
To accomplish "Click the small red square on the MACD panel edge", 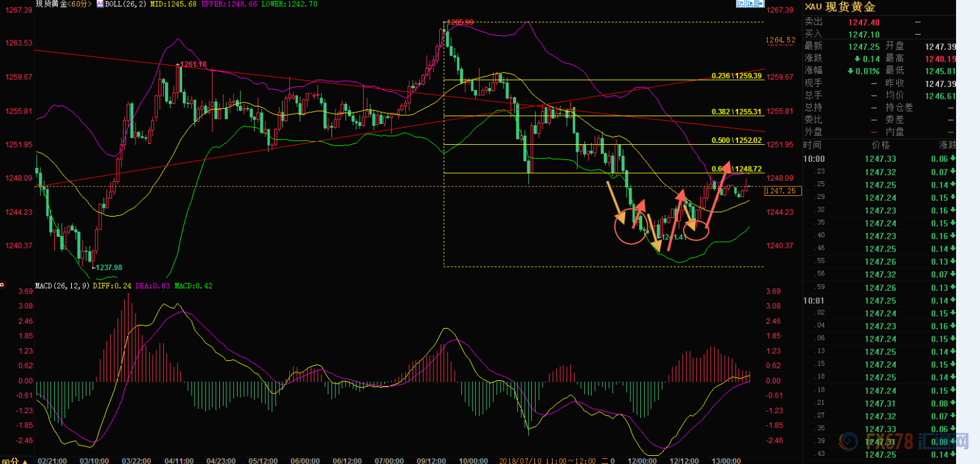I will pos(2,285).
